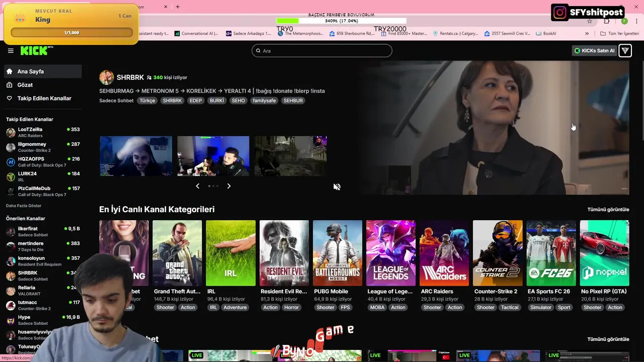Click tutmacc channel avatar

[11, 305]
